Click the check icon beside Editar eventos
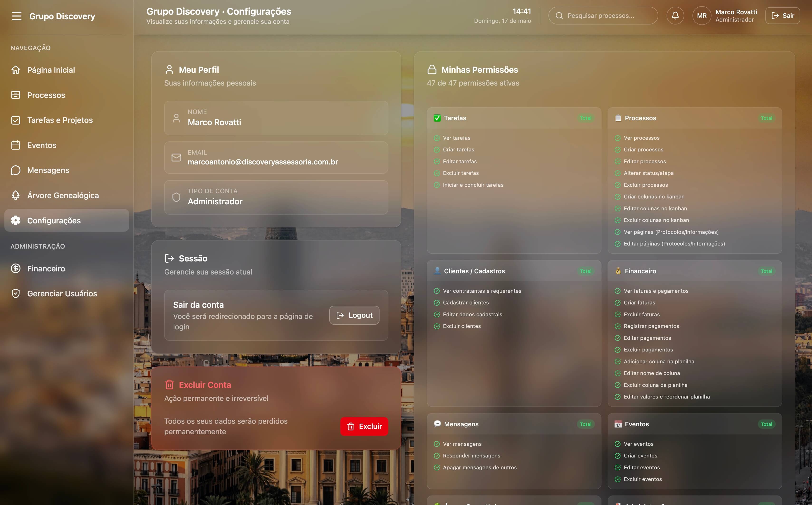The height and width of the screenshot is (505, 812). [x=618, y=468]
